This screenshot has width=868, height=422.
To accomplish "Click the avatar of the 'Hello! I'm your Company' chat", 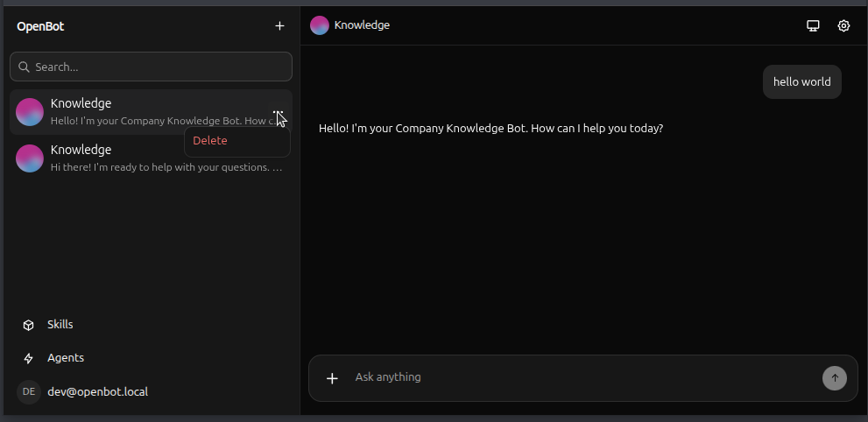I will (30, 112).
